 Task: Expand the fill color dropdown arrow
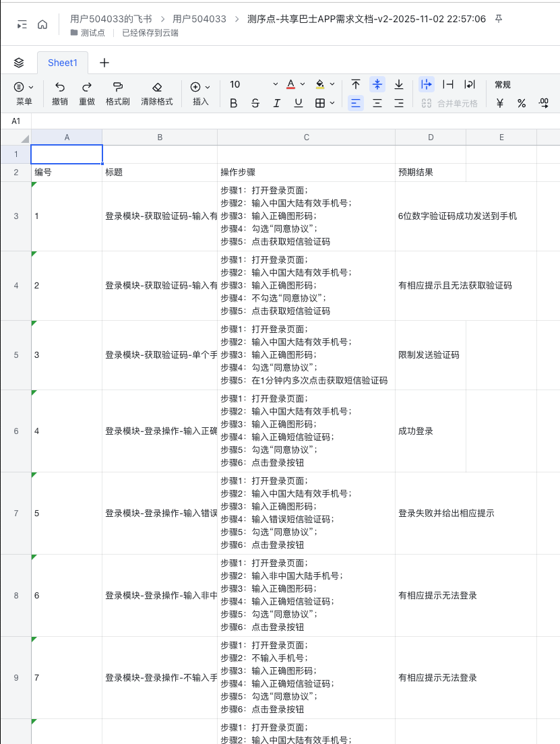point(332,84)
